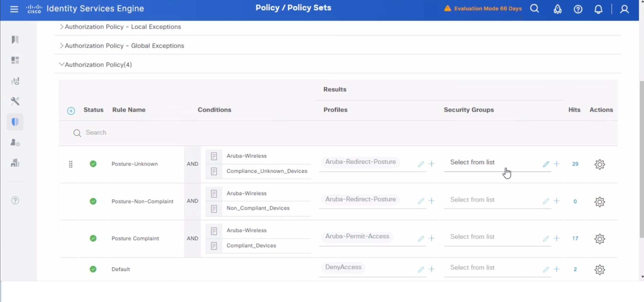Screen dimensions: 644x302
Task: Click the Cisco ISE hamburger menu
Action: coord(14,9)
